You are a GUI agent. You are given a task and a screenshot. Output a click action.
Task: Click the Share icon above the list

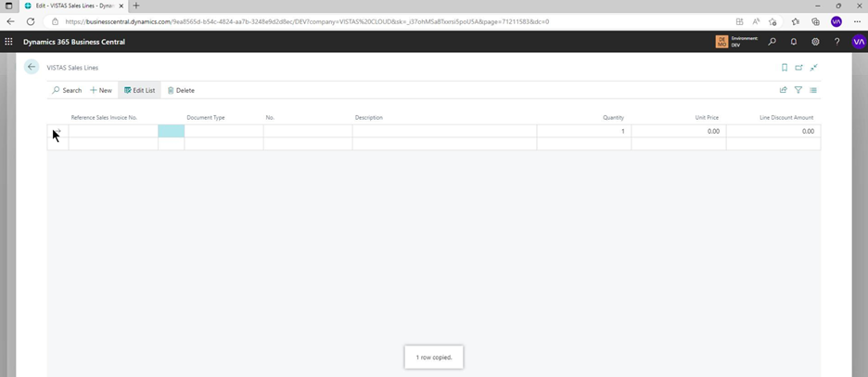point(783,90)
